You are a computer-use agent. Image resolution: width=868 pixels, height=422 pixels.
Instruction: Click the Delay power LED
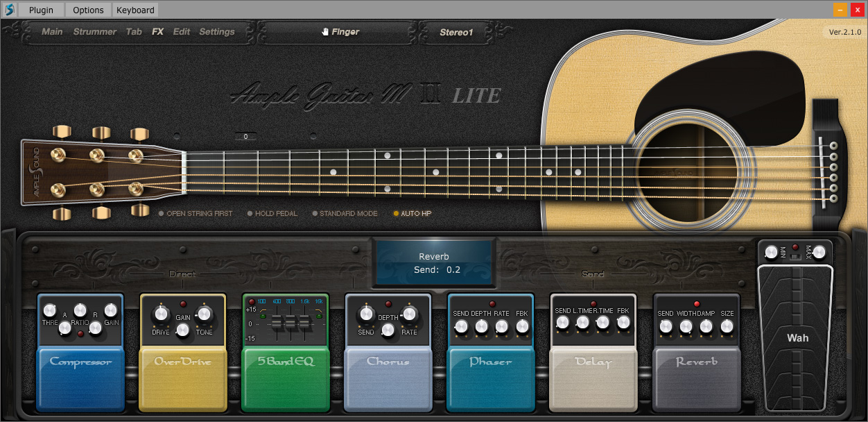(593, 304)
